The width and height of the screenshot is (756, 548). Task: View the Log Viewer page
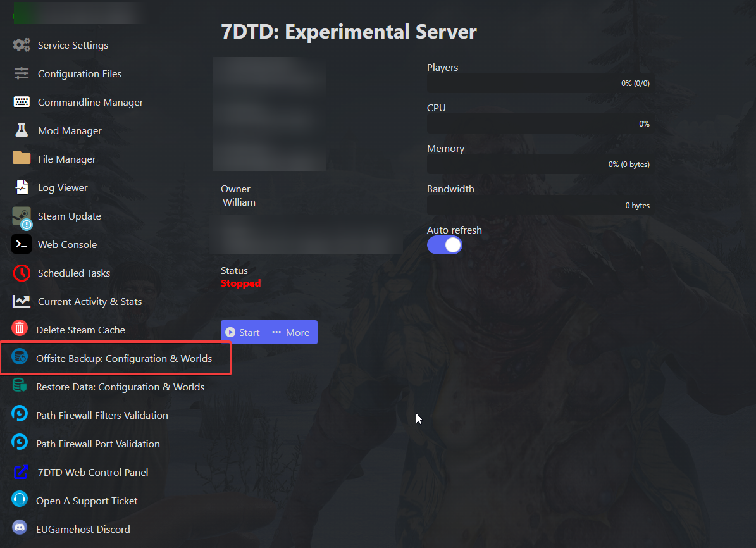[x=63, y=188]
